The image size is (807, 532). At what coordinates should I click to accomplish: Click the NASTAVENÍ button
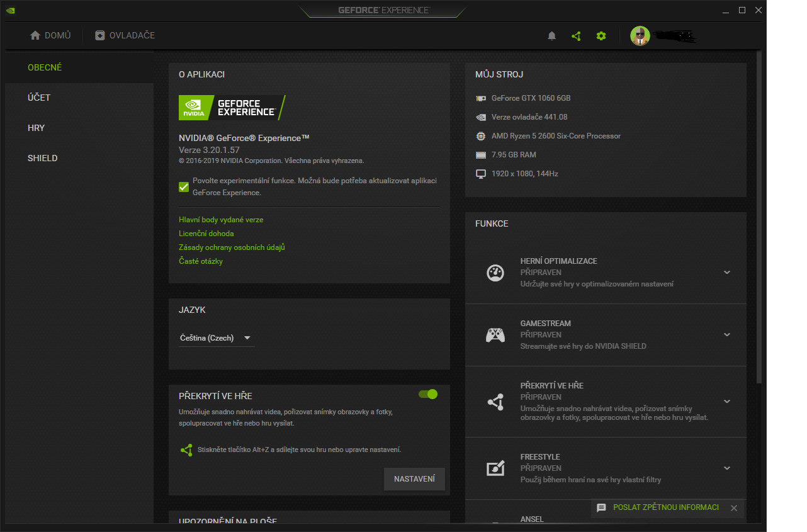point(414,479)
